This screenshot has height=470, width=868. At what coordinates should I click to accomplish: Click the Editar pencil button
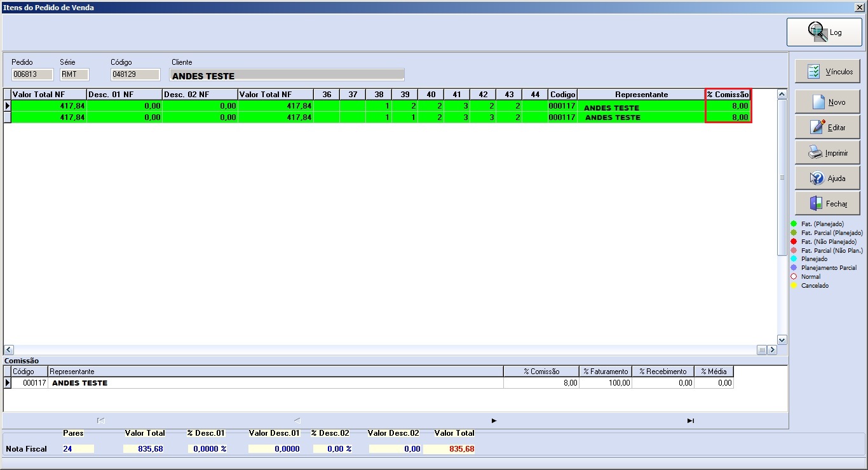tap(827, 127)
